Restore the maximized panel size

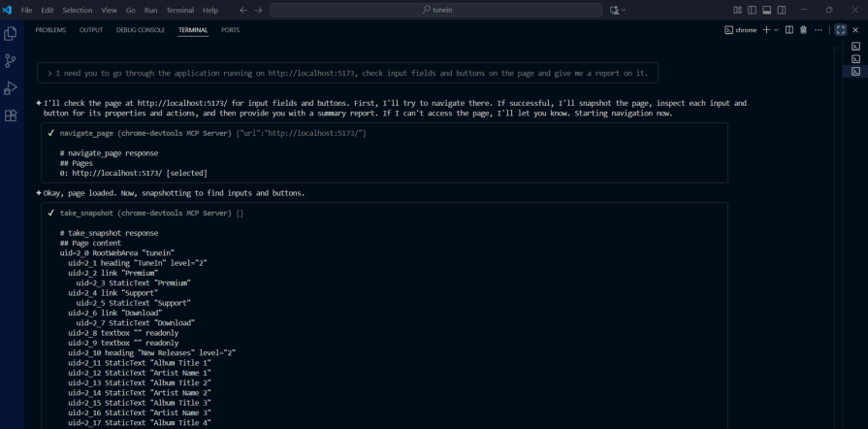[841, 30]
